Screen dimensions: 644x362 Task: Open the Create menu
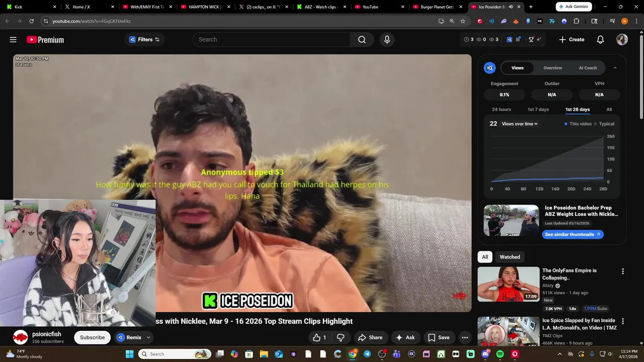pos(572,40)
